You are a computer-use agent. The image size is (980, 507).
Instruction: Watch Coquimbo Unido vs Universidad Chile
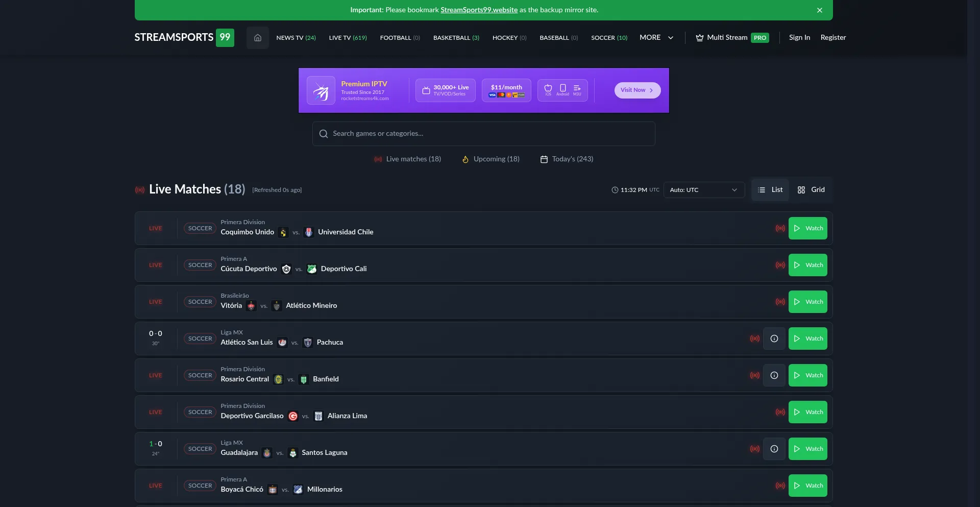807,228
